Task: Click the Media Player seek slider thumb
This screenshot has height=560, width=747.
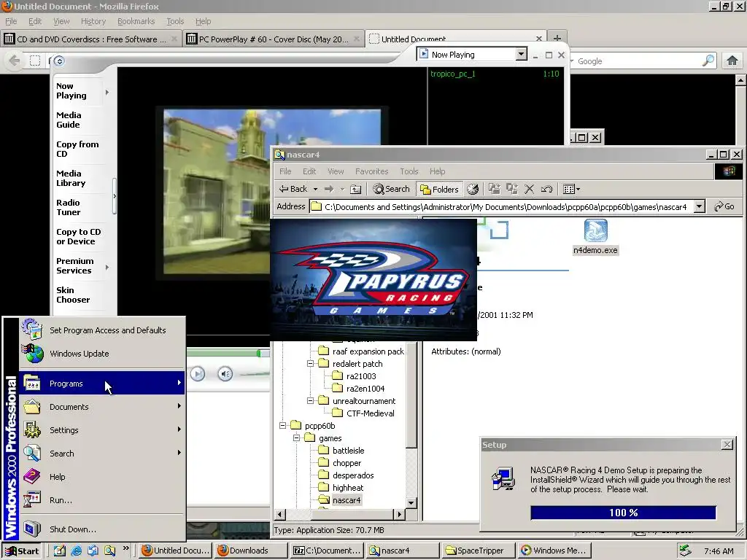Action: pos(259,353)
